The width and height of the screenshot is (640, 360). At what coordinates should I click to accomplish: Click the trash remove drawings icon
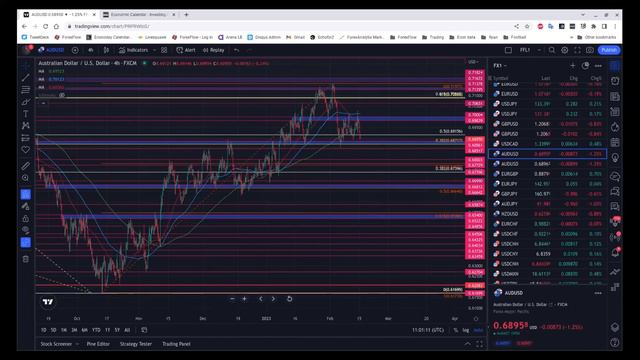click(26, 259)
